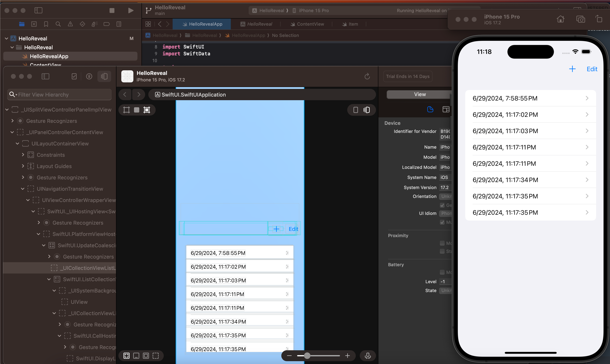Viewport: 610px width, 364px height.
Task: Open the Xcode test navigator diamond icon
Action: point(82,24)
